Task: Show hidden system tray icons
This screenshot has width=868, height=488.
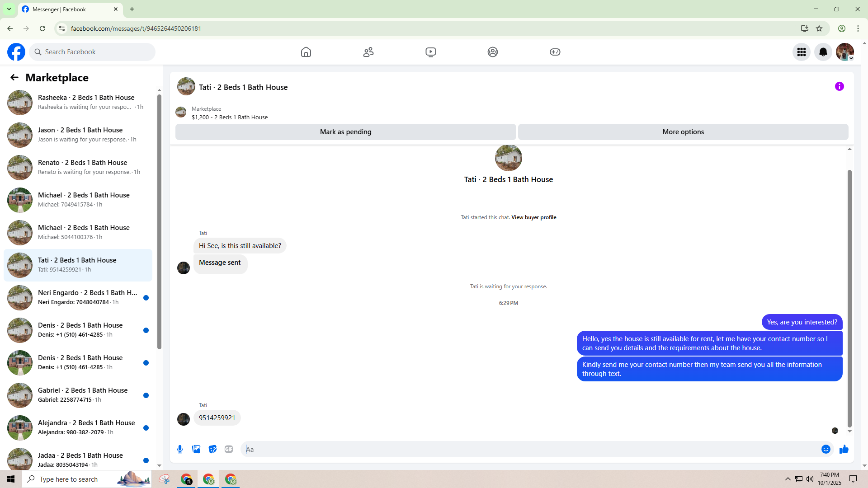Action: (788, 479)
